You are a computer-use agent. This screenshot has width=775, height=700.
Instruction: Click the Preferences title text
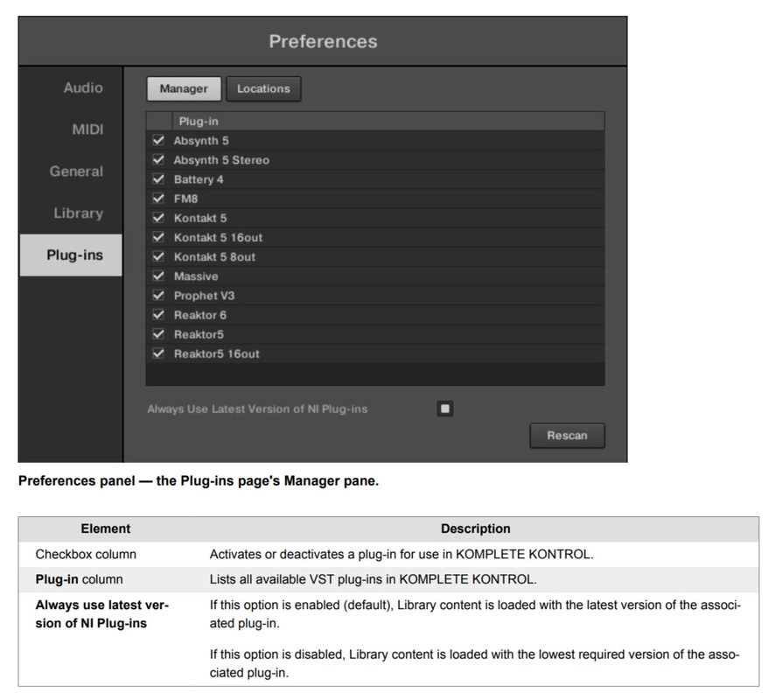click(323, 41)
